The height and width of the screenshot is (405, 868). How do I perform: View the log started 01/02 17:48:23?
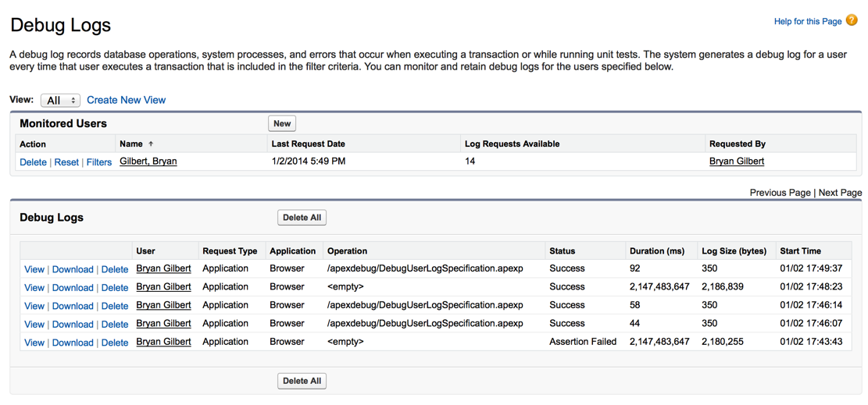(34, 288)
